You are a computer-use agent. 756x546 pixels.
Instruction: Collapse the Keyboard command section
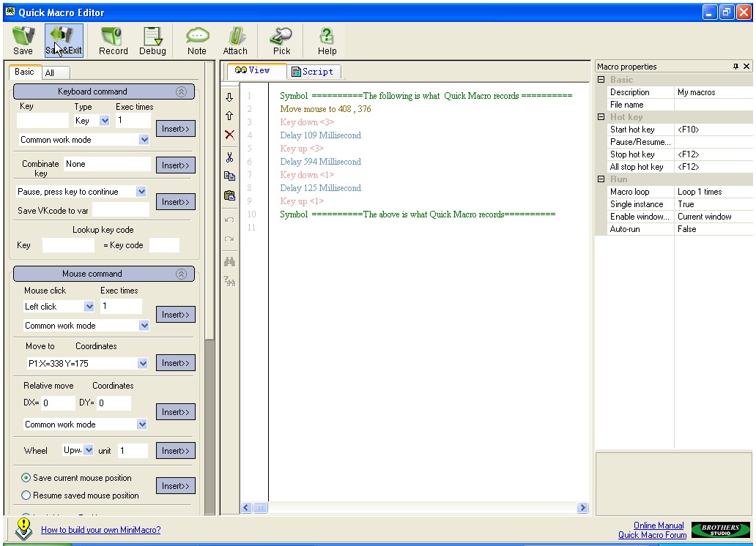(181, 91)
